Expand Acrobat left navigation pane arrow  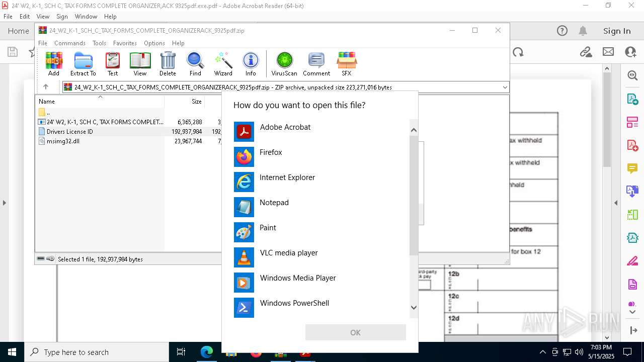[x=4, y=203]
